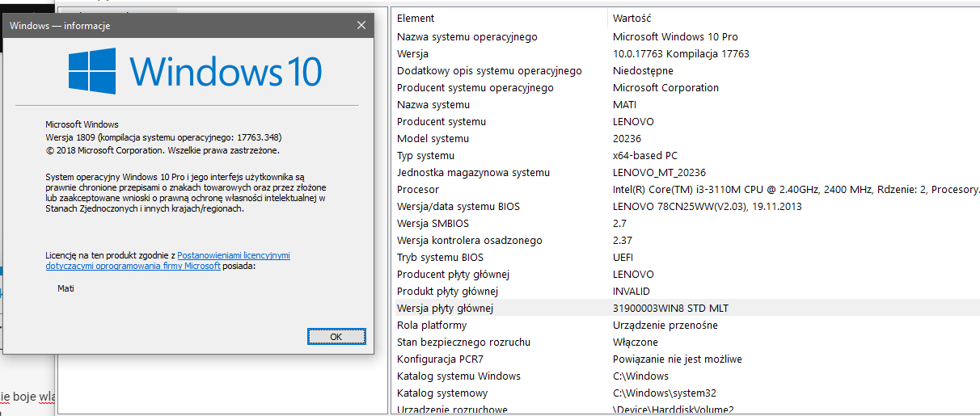The height and width of the screenshot is (416, 980).
Task: Click the value Włączone
Action: [636, 342]
